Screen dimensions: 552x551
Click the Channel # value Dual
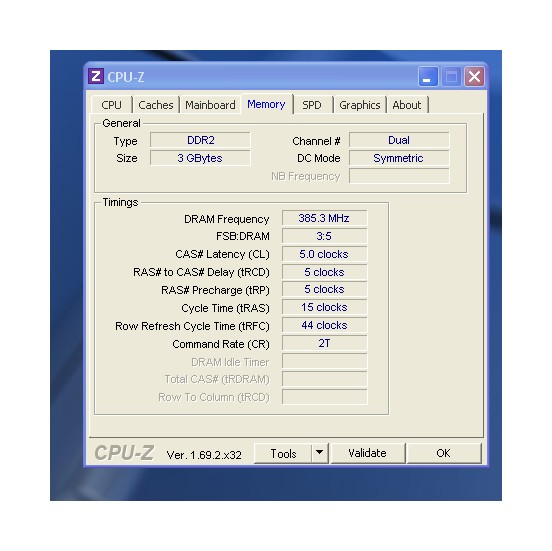(x=399, y=140)
